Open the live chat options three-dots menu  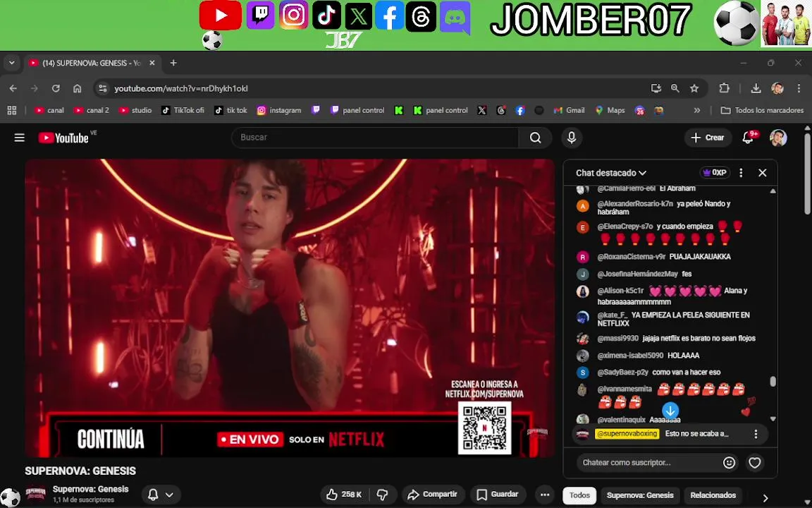[741, 173]
